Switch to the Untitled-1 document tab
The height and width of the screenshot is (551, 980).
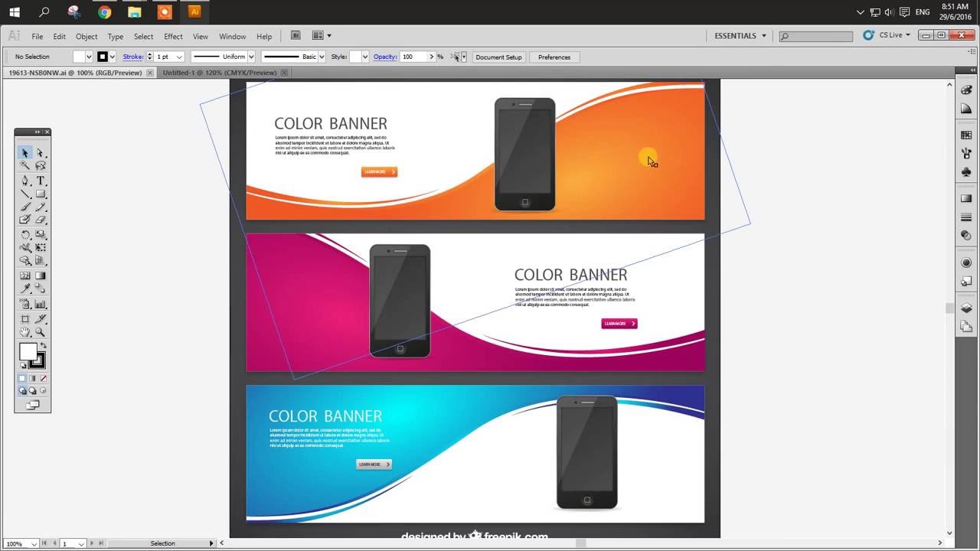pyautogui.click(x=218, y=73)
